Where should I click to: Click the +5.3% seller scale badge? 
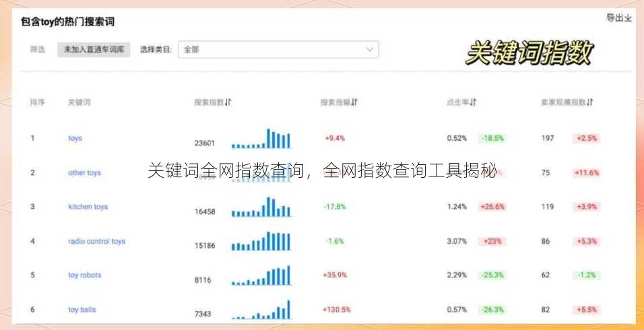(x=587, y=241)
